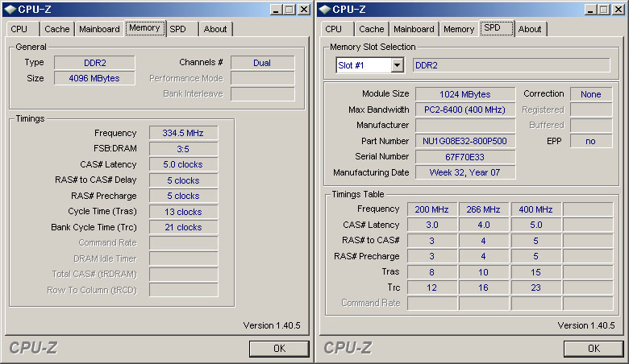Click the Module Size value 1024 MBytes

(465, 94)
